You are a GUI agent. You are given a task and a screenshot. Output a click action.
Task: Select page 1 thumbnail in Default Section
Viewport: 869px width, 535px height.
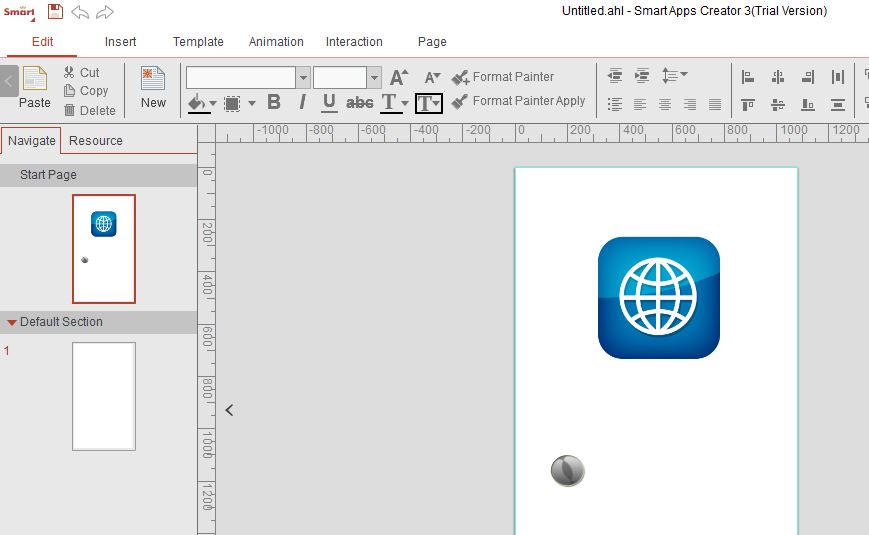point(104,396)
